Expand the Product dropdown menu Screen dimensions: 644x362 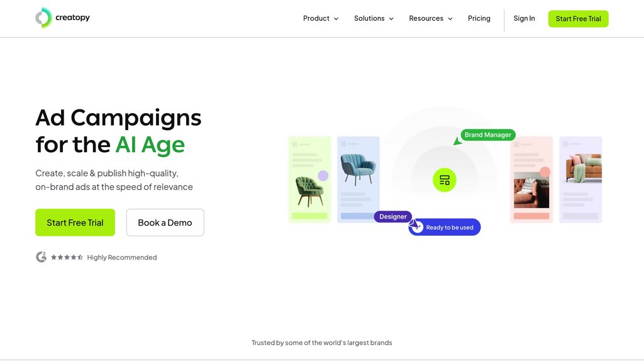point(321,19)
